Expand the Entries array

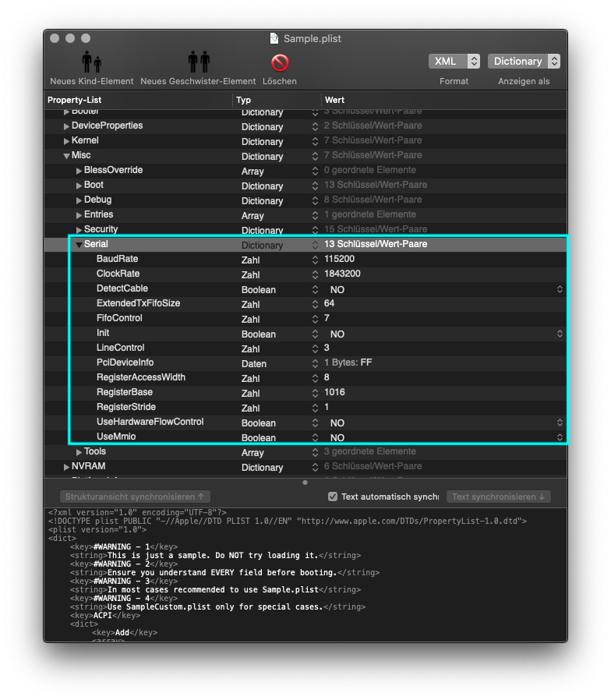79,215
